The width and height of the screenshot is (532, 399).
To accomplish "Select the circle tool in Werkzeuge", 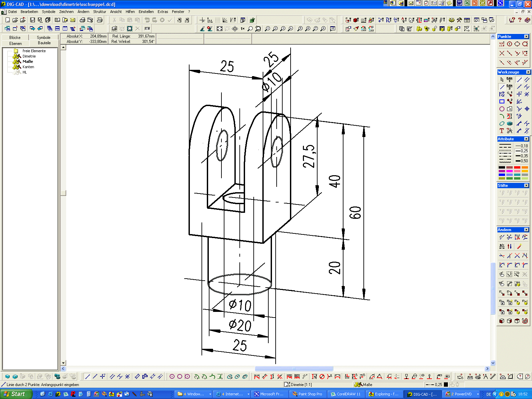I will coord(502,109).
